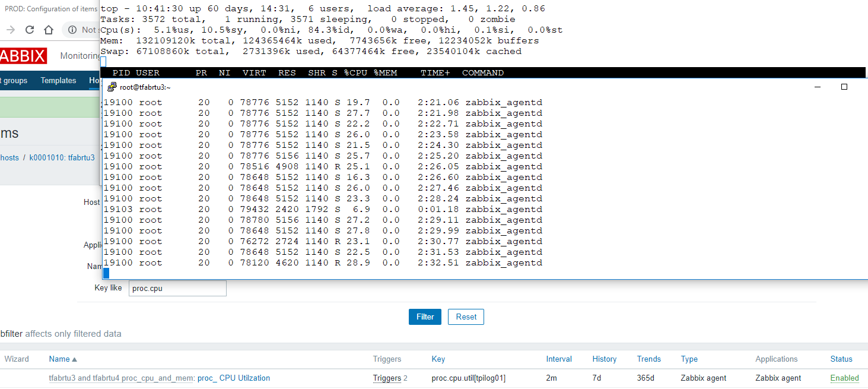
Task: Sort items by Name column
Action: pos(63,359)
